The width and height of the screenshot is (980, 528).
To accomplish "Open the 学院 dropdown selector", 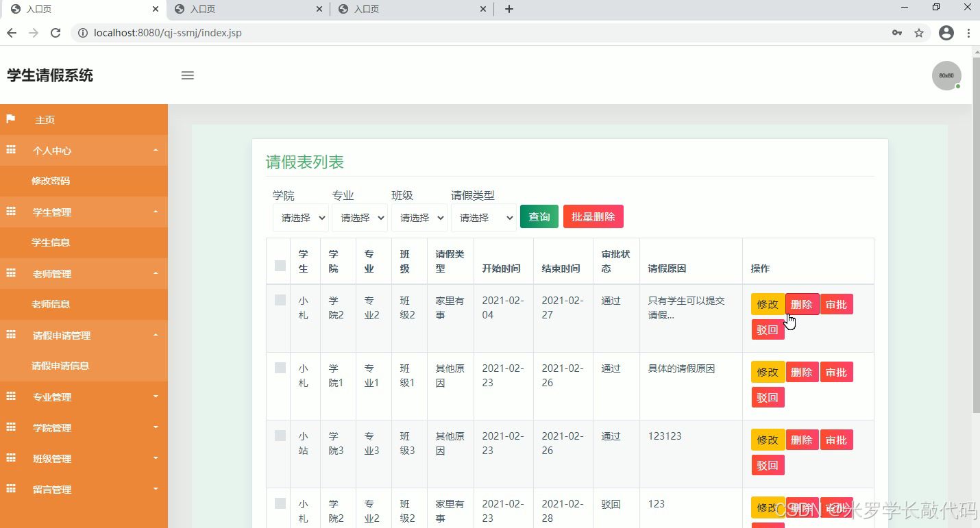I will 300,217.
